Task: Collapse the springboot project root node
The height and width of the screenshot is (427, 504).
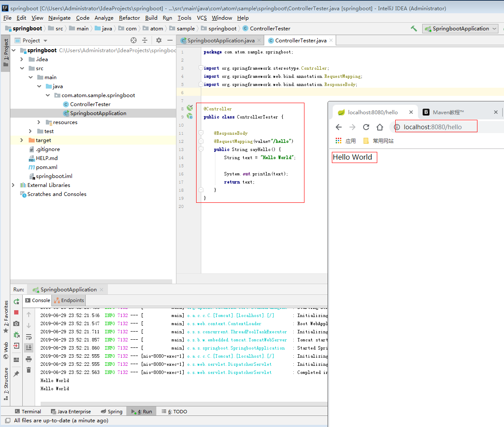Action: (14, 50)
